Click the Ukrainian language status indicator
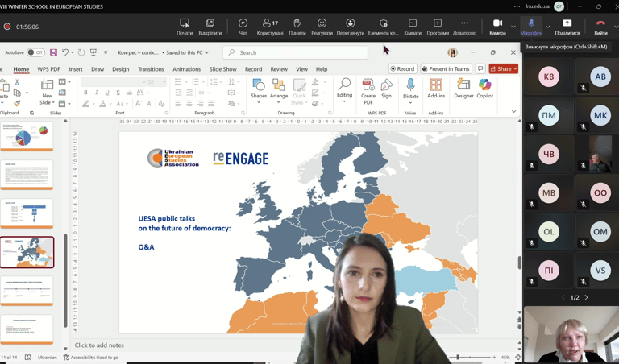 click(48, 358)
